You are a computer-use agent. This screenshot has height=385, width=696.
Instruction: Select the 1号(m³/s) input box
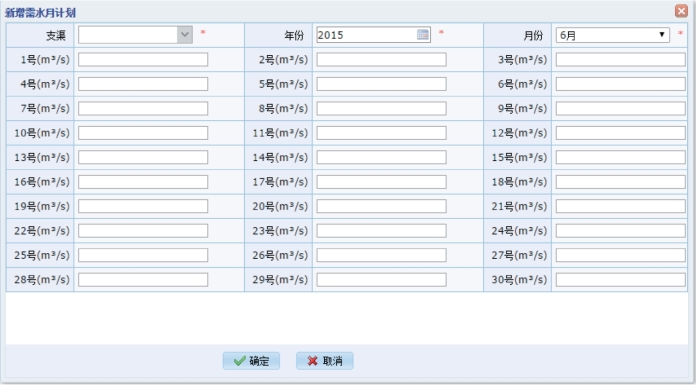pyautogui.click(x=143, y=60)
